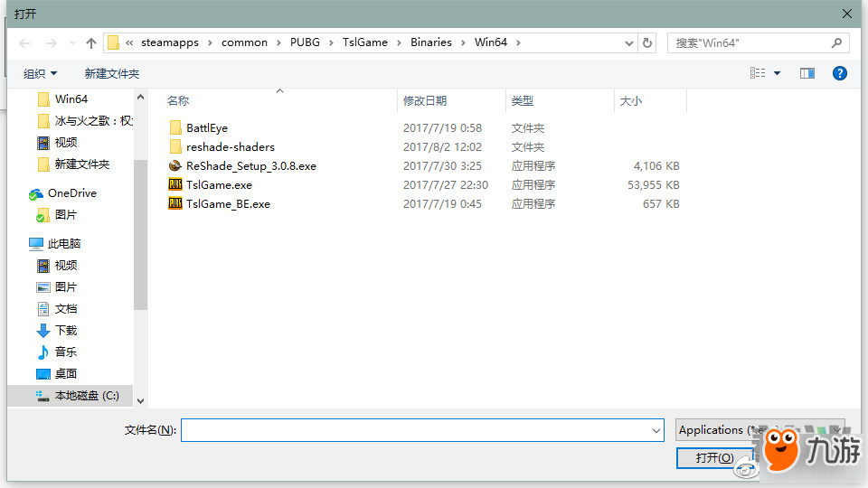Open 文档 library in sidebar
868x488 pixels.
tap(57, 309)
